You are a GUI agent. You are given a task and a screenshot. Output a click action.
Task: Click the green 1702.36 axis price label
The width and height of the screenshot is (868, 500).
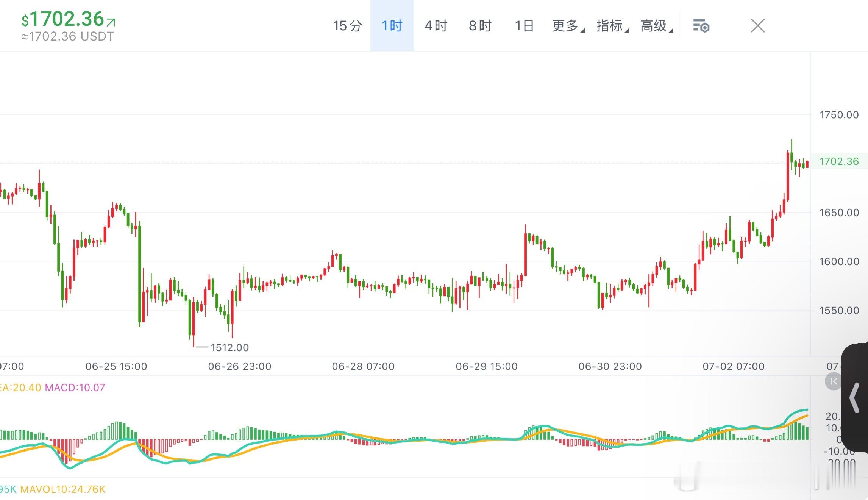tap(839, 161)
